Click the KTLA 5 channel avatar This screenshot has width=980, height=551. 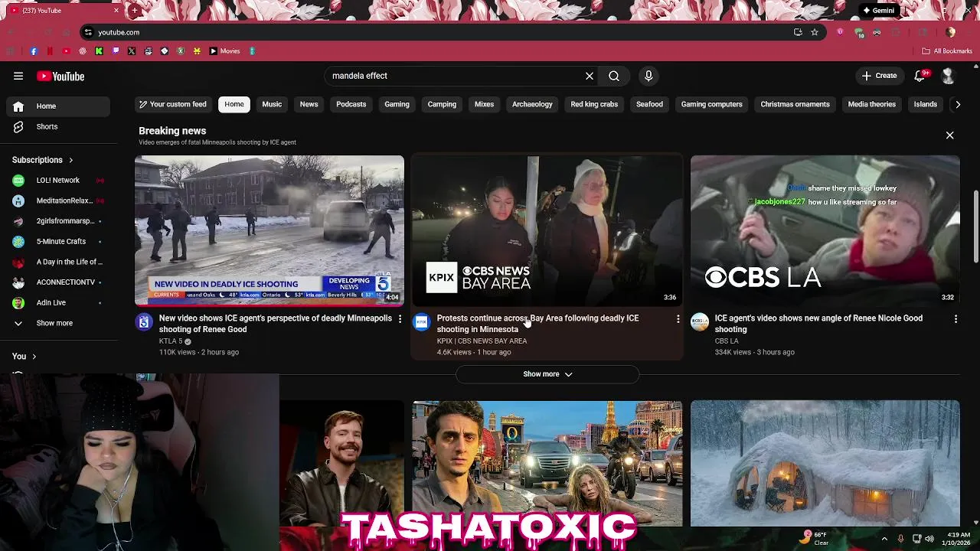pyautogui.click(x=144, y=322)
